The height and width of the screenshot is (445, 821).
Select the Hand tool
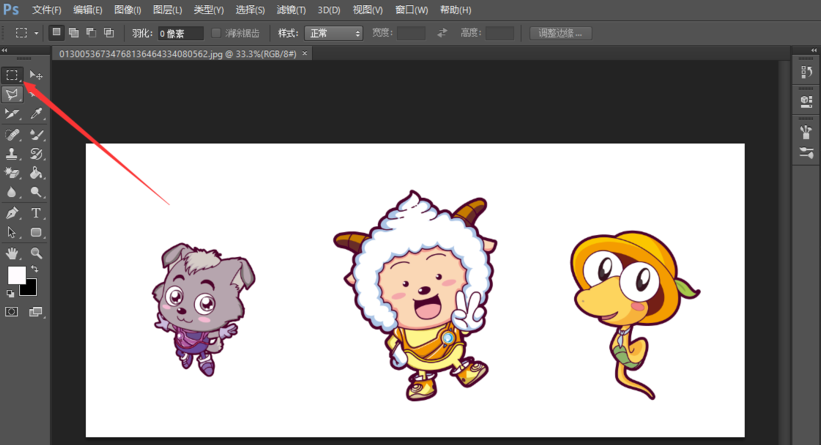[x=12, y=253]
